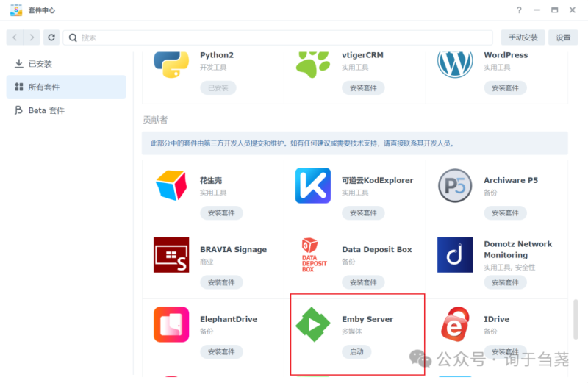Click the 手动安装 button
The width and height of the screenshot is (588, 383).
(x=523, y=37)
